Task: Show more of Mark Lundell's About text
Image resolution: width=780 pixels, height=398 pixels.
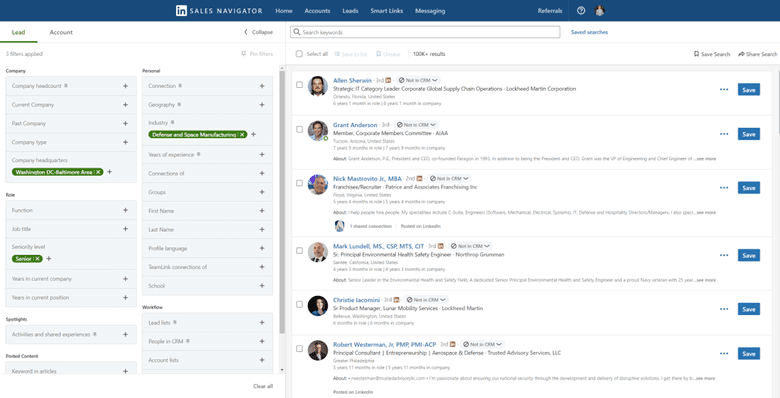Action: click(706, 280)
